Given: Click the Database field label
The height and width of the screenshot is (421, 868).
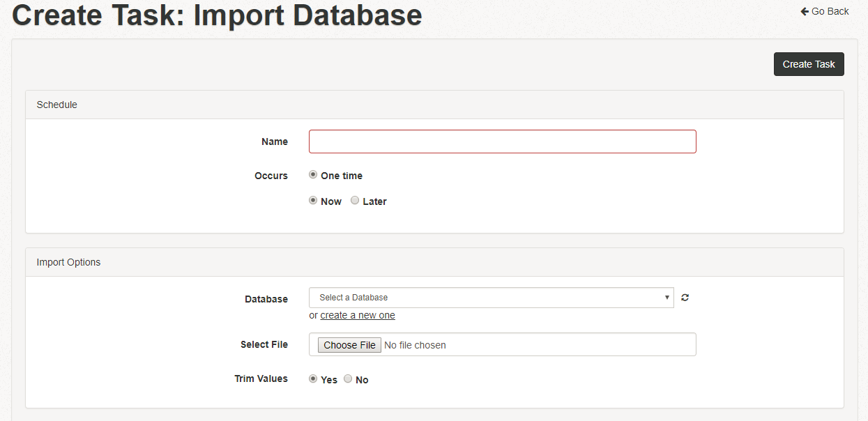Looking at the screenshot, I should pos(266,299).
